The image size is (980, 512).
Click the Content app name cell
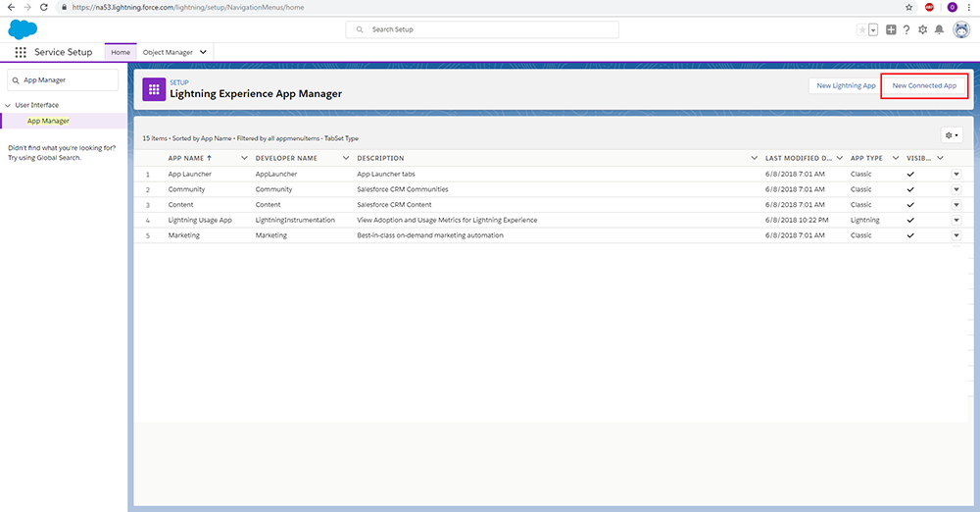pyautogui.click(x=180, y=205)
